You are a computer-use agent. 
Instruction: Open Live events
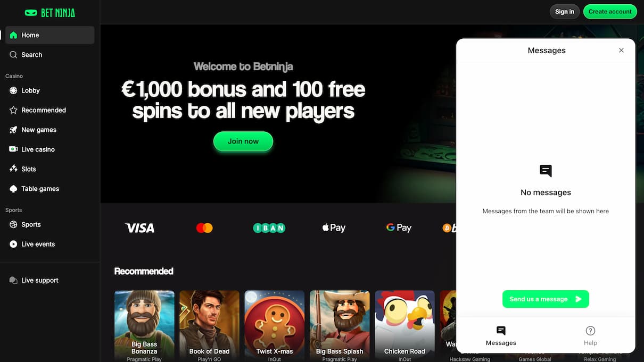[50, 244]
